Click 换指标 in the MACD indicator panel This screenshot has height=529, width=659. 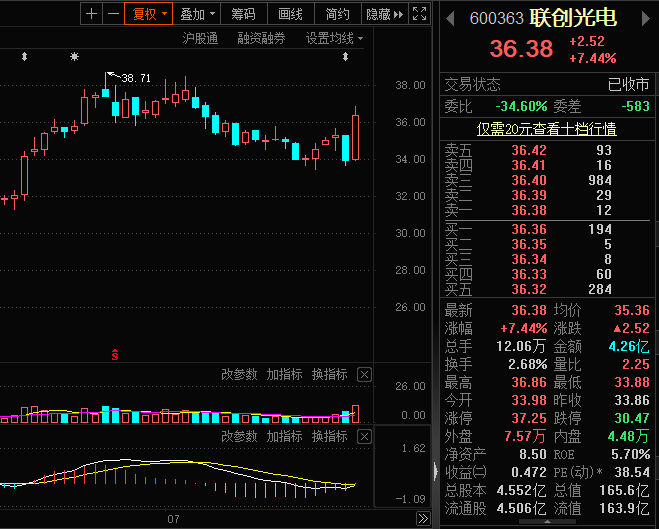pos(330,437)
